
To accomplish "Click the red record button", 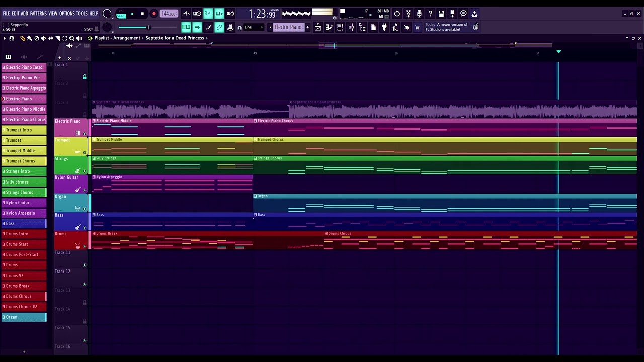I will coord(154,14).
